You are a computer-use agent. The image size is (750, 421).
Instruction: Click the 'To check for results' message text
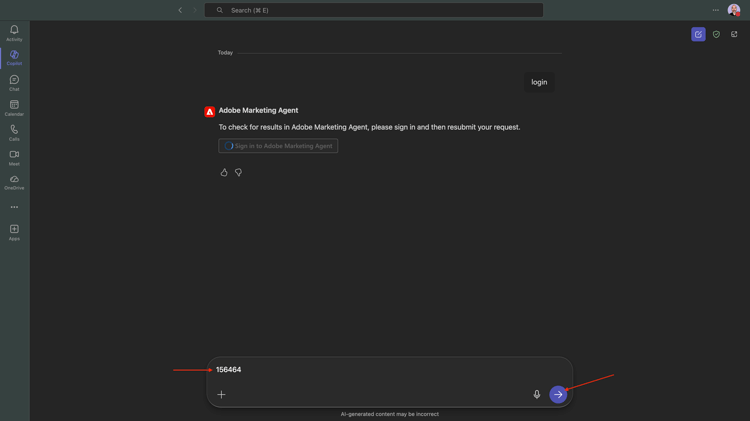click(369, 127)
